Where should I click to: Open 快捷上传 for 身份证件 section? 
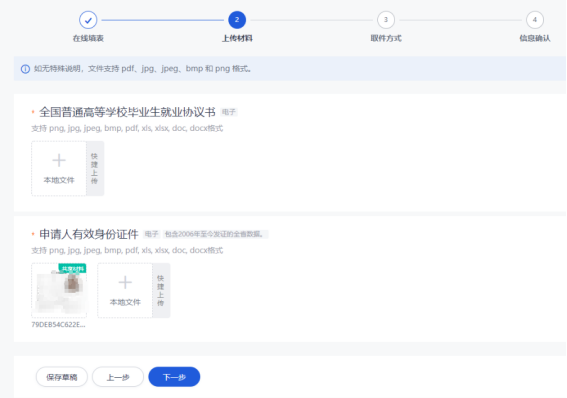(x=161, y=291)
